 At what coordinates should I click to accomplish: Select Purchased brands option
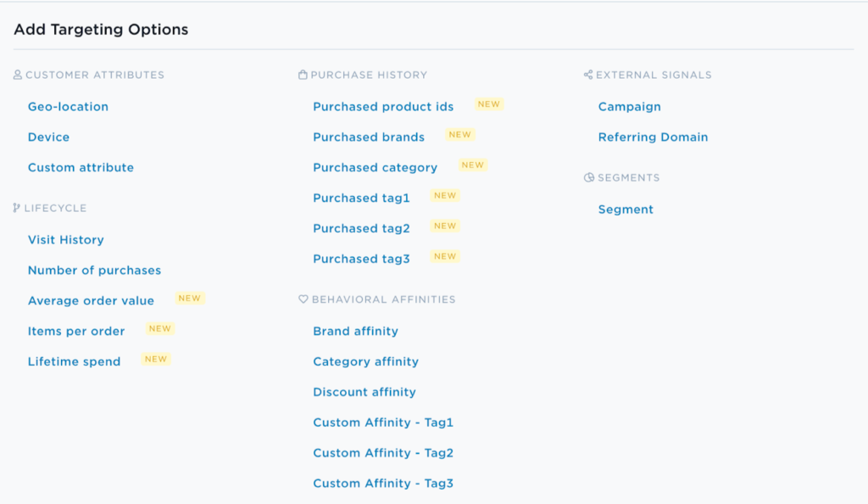coord(369,137)
